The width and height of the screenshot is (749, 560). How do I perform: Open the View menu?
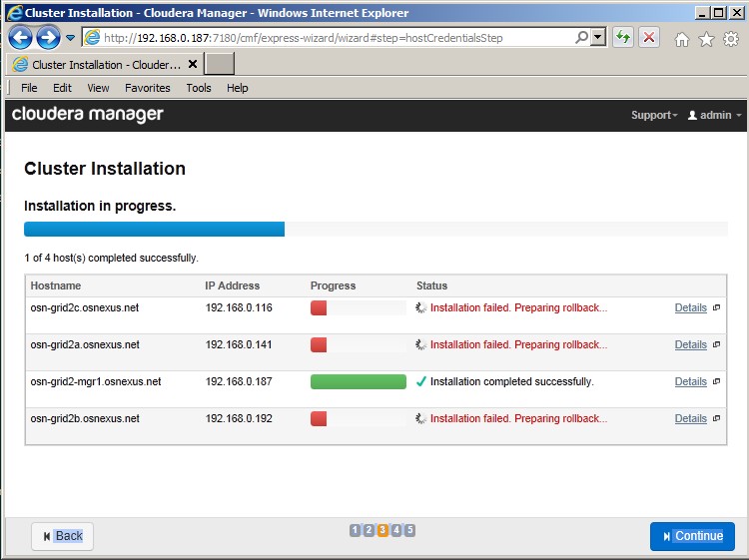click(x=98, y=88)
